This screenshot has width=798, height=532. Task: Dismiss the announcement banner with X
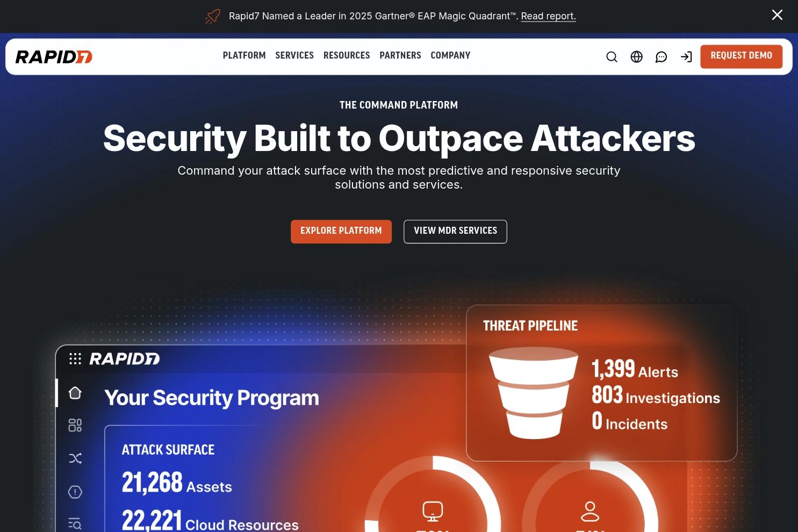[777, 15]
